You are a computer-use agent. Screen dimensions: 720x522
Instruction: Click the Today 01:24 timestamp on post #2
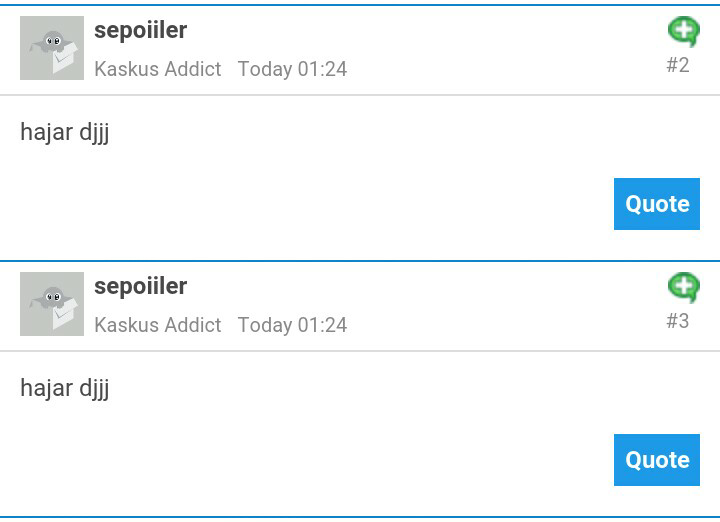click(x=292, y=69)
